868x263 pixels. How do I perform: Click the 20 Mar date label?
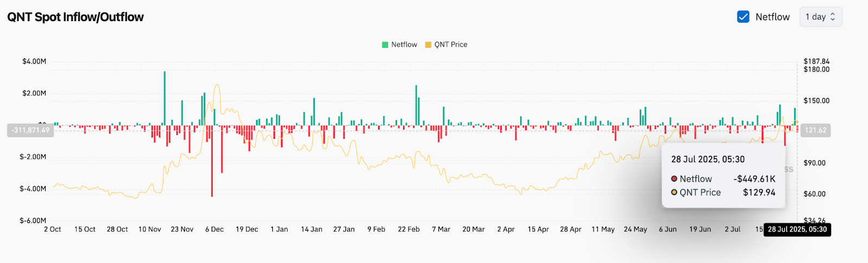pyautogui.click(x=474, y=229)
